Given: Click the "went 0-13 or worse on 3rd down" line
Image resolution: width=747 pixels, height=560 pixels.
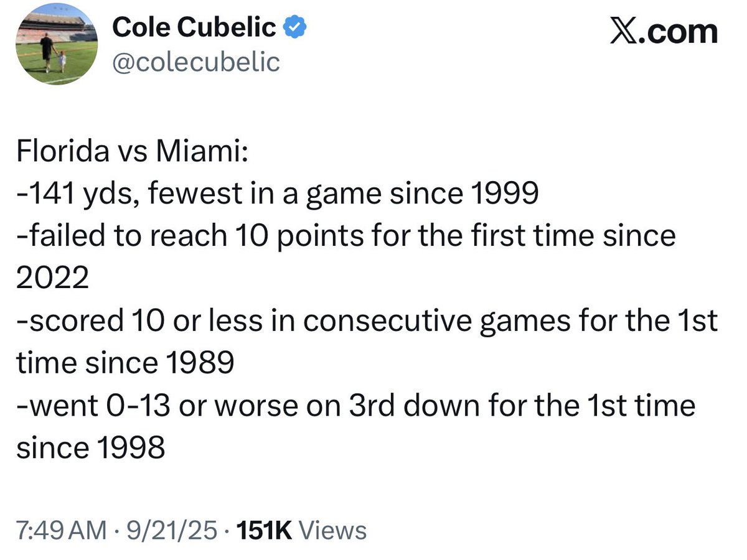Looking at the screenshot, I should [355, 406].
